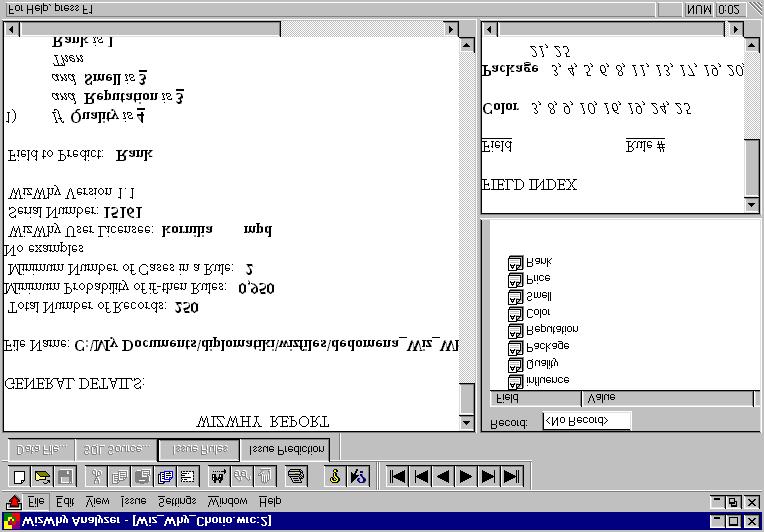The height and width of the screenshot is (532, 764).
Task: Open the Help menu
Action: [270, 501]
